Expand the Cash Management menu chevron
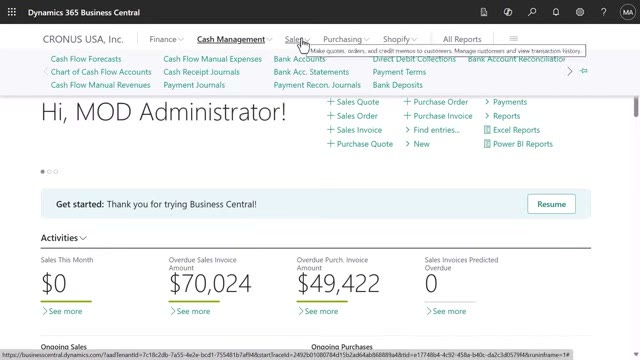This screenshot has width=640, height=360. (x=269, y=40)
